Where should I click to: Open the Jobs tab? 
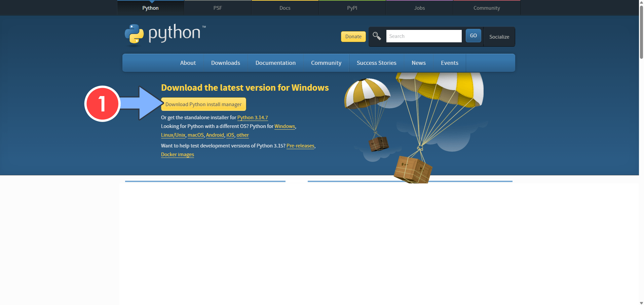pyautogui.click(x=419, y=8)
